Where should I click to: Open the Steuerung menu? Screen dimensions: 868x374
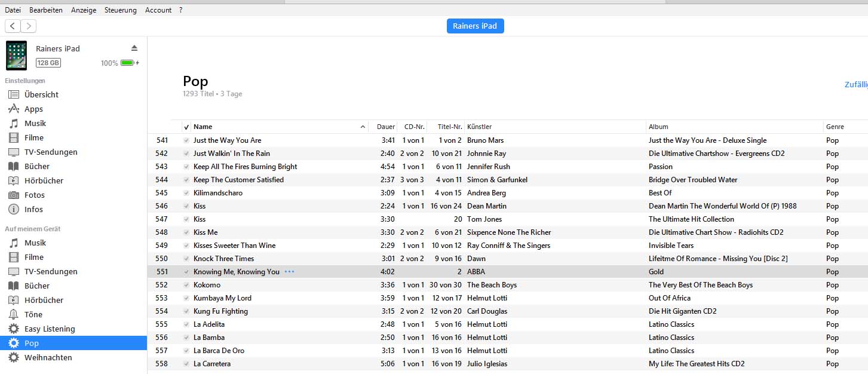[120, 10]
